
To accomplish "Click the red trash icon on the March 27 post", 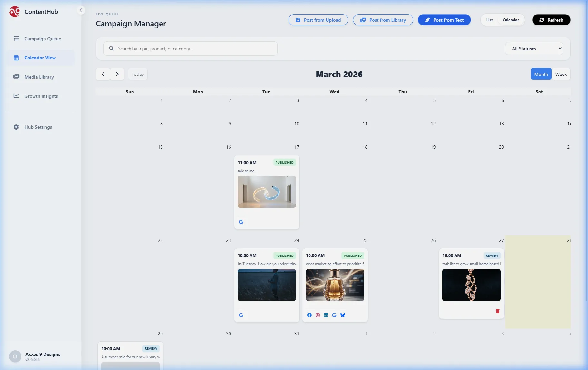I will [497, 311].
